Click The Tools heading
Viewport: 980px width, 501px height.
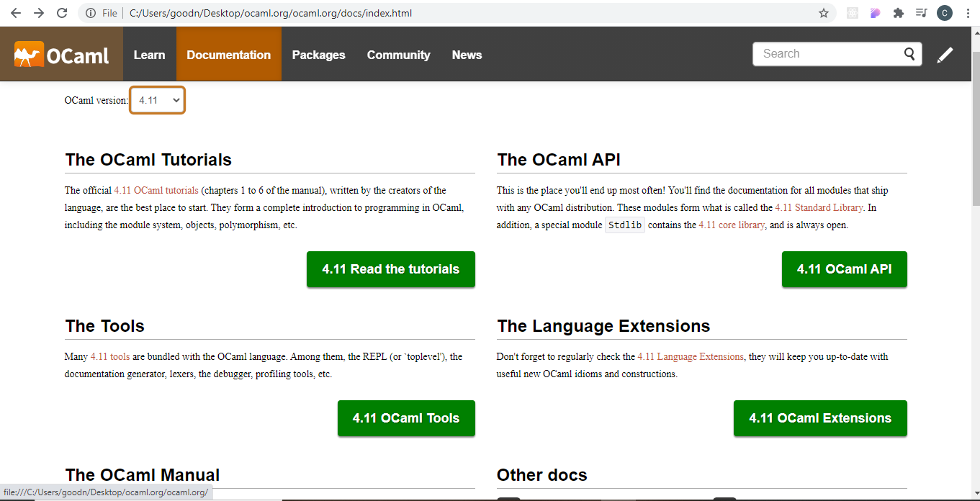(104, 326)
